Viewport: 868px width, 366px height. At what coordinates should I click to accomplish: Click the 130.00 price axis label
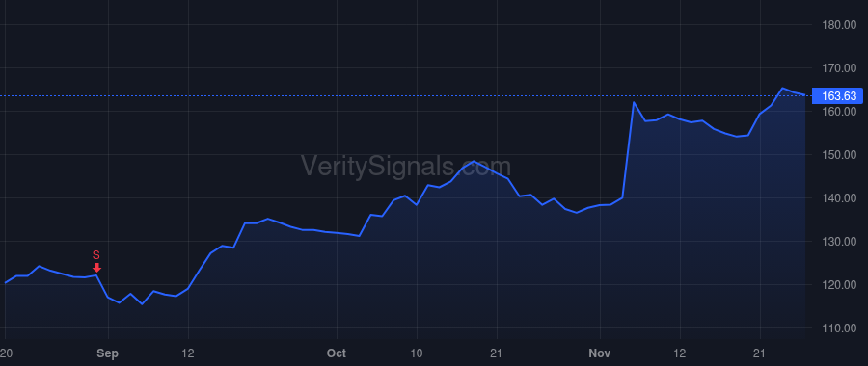pos(839,242)
